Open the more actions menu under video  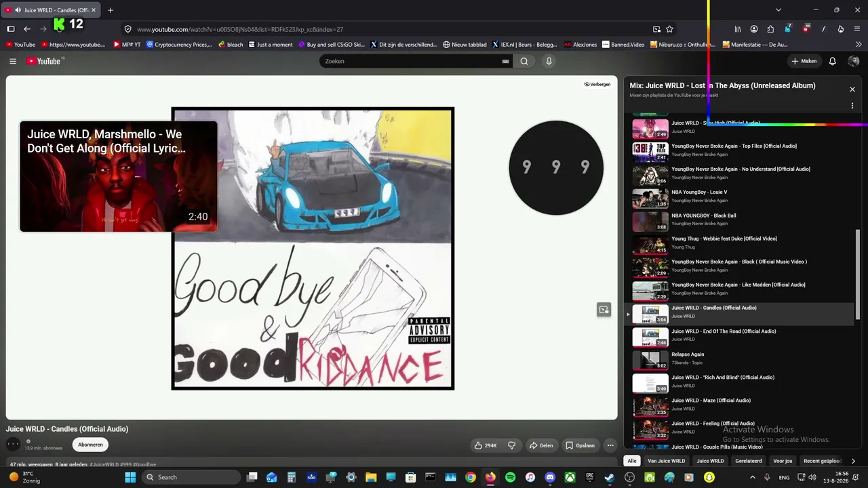click(610, 445)
